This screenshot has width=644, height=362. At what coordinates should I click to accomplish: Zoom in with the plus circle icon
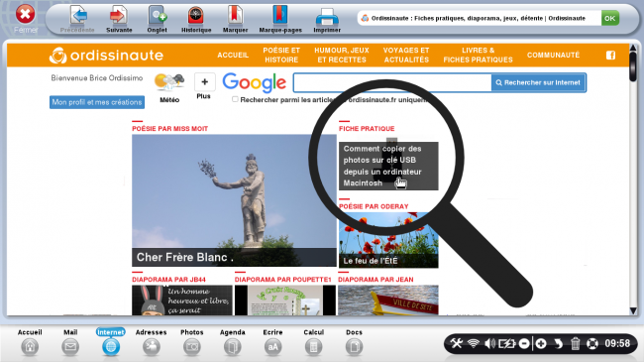coord(541,343)
